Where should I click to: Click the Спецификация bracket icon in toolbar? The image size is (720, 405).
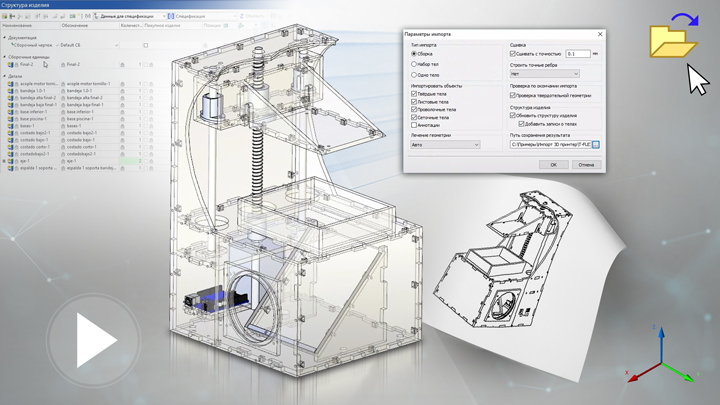(171, 16)
